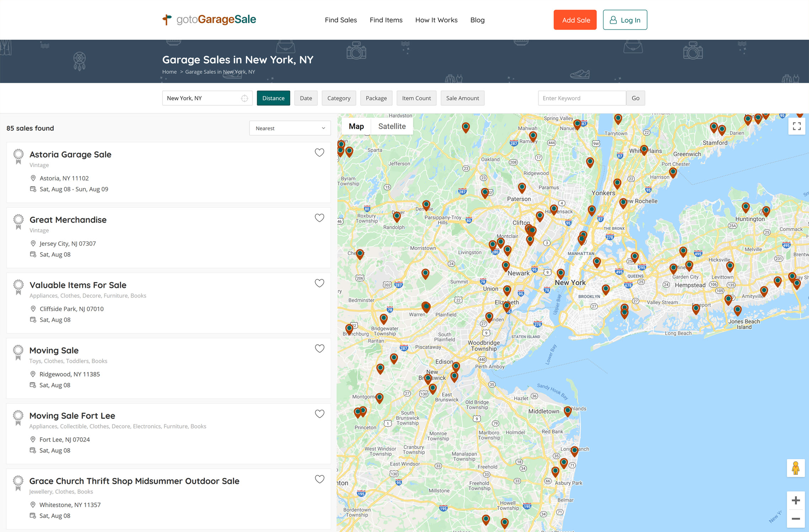Open the Nearest sort dropdown
809x532 pixels.
(x=290, y=128)
